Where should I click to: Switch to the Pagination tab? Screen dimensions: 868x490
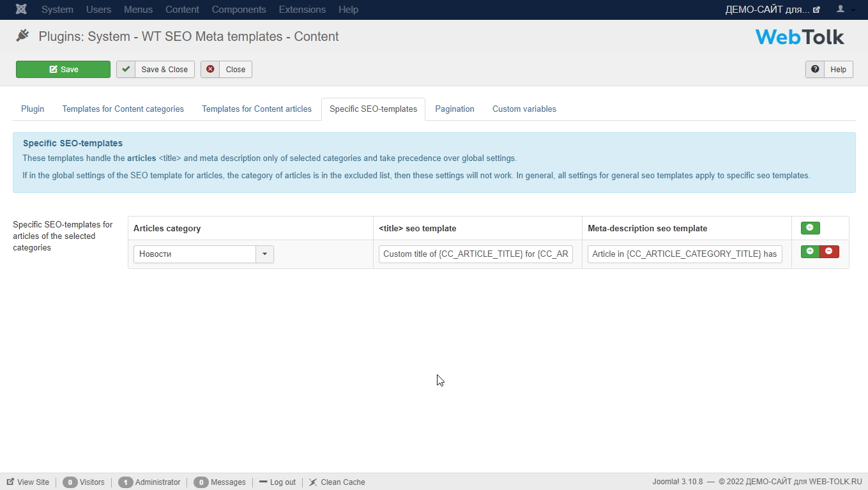coord(454,109)
